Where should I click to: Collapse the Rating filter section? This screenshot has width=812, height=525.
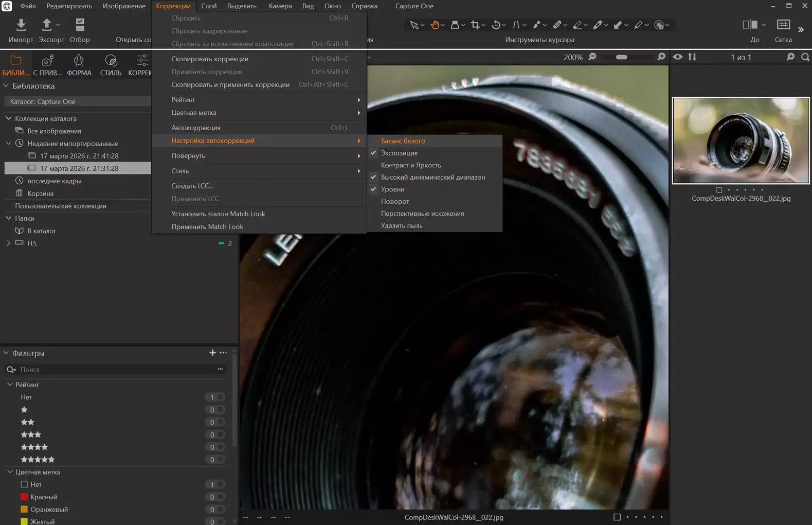coord(10,384)
